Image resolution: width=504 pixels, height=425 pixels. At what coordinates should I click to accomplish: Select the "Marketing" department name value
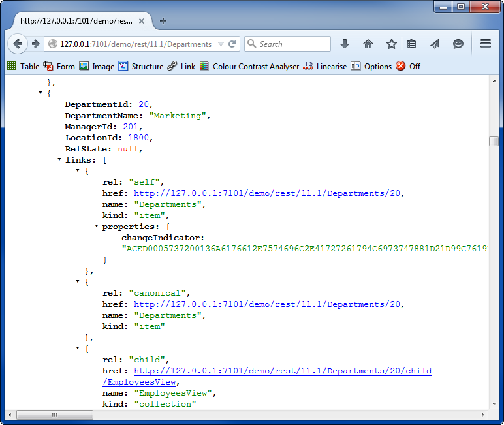(177, 116)
